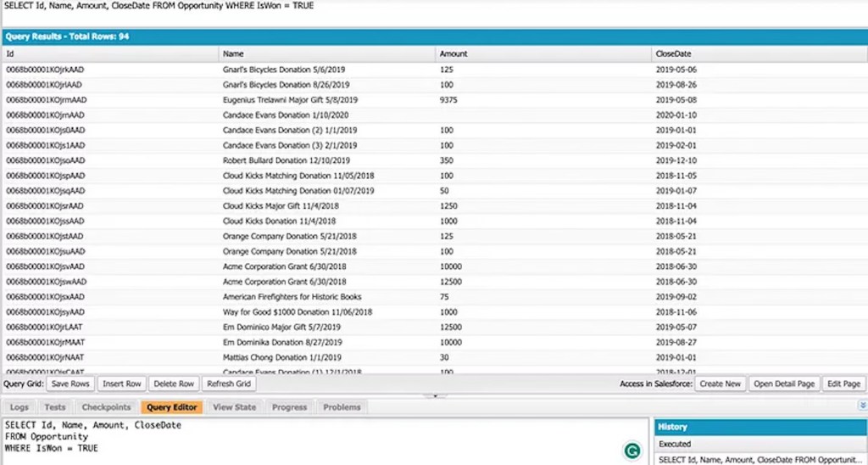
Task: Collapse the bottom panel with double-chevron icon
Action: tap(862, 406)
